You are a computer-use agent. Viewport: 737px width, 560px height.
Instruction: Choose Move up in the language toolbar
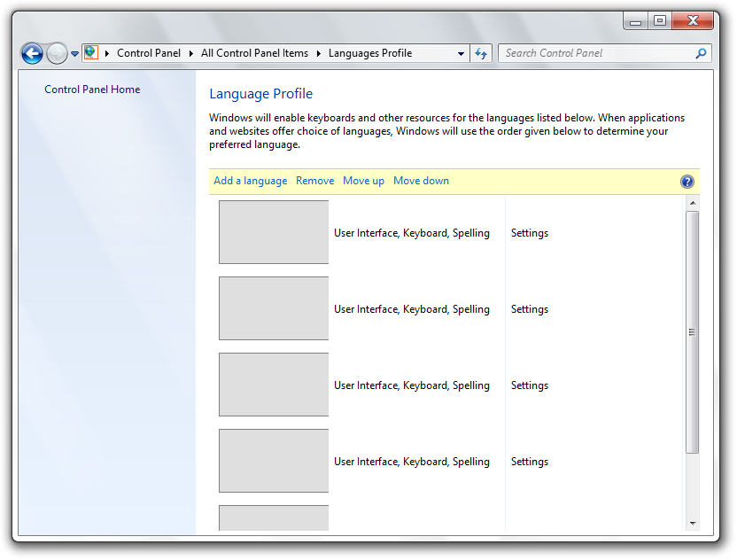coord(363,181)
